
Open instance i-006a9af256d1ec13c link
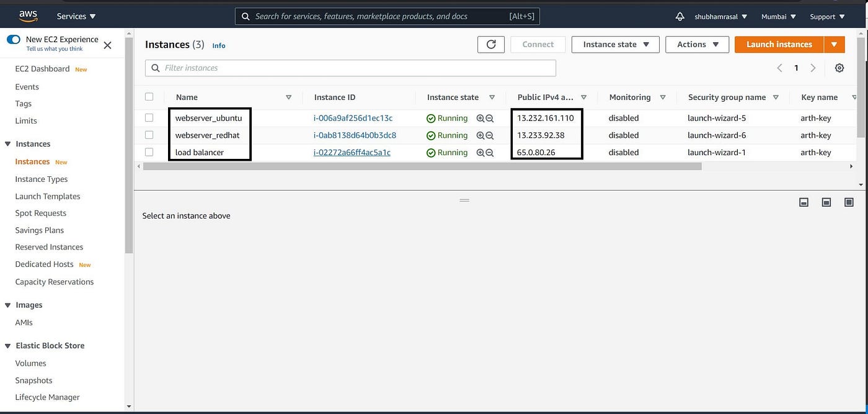tap(353, 118)
